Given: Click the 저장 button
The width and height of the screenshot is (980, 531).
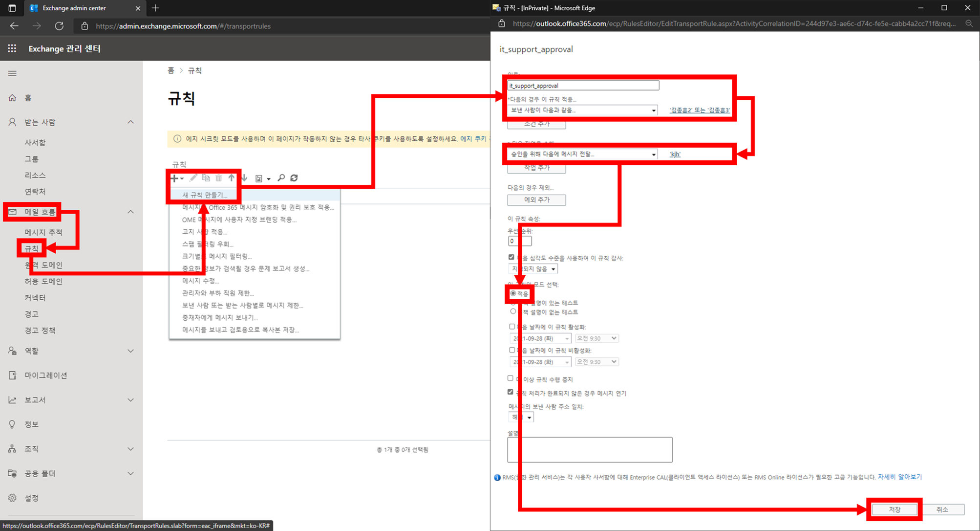Looking at the screenshot, I should click(895, 509).
